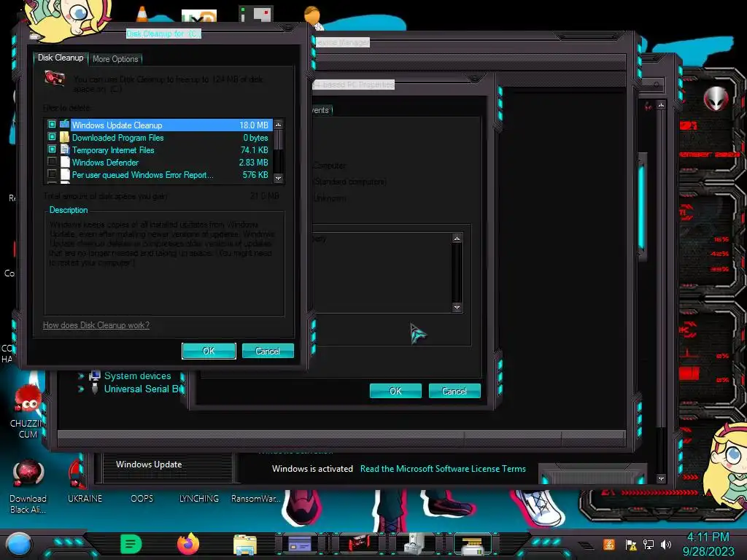The height and width of the screenshot is (560, 747).
Task: Click the Java update tray icon
Action: click(x=609, y=545)
